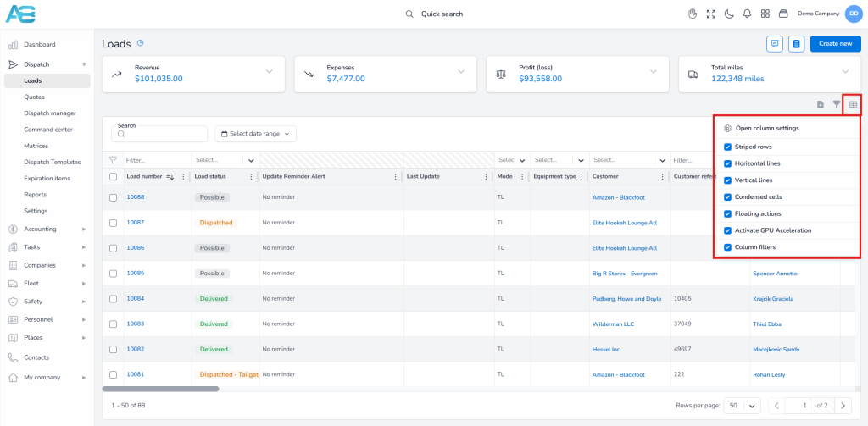Click the table Search input
The height and width of the screenshot is (426, 868).
click(x=159, y=134)
